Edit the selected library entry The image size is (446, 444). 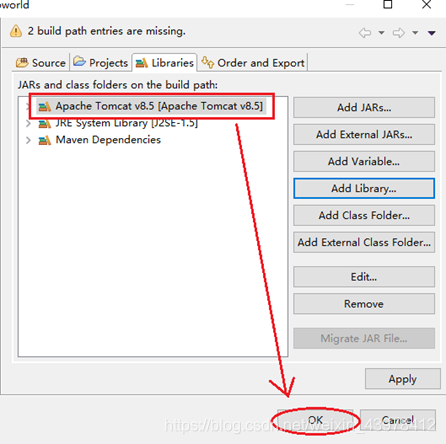[x=364, y=277]
